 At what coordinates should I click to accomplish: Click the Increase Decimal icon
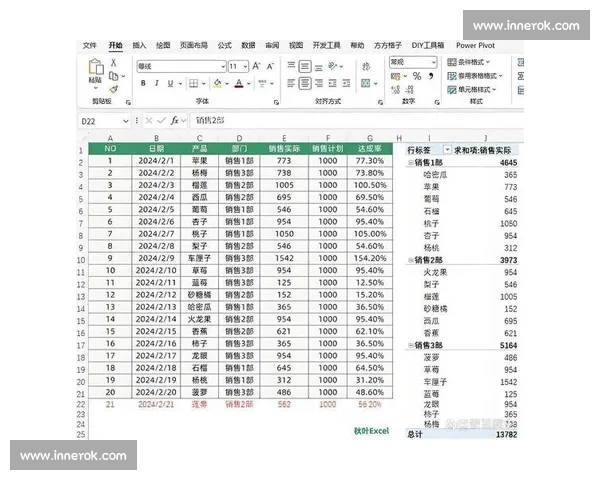pyautogui.click(x=396, y=90)
